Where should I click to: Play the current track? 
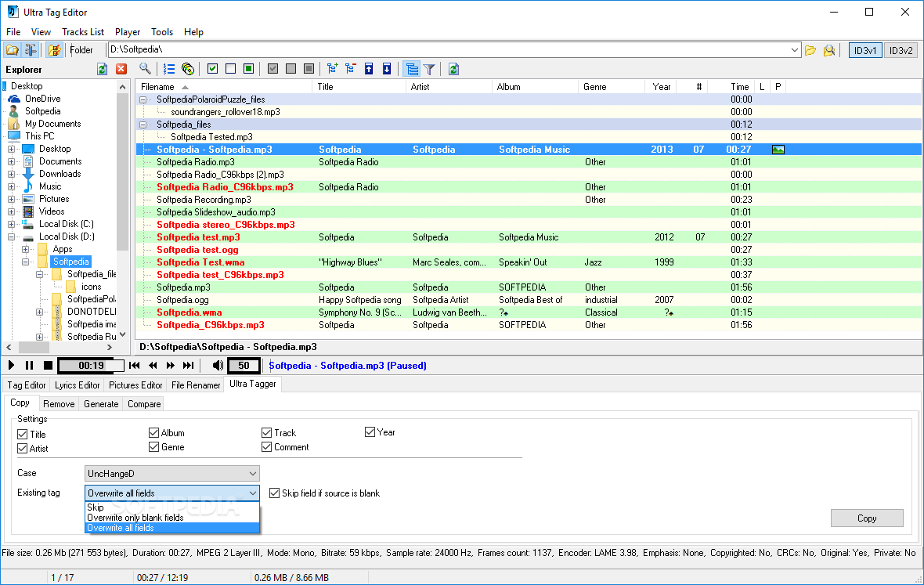point(11,365)
